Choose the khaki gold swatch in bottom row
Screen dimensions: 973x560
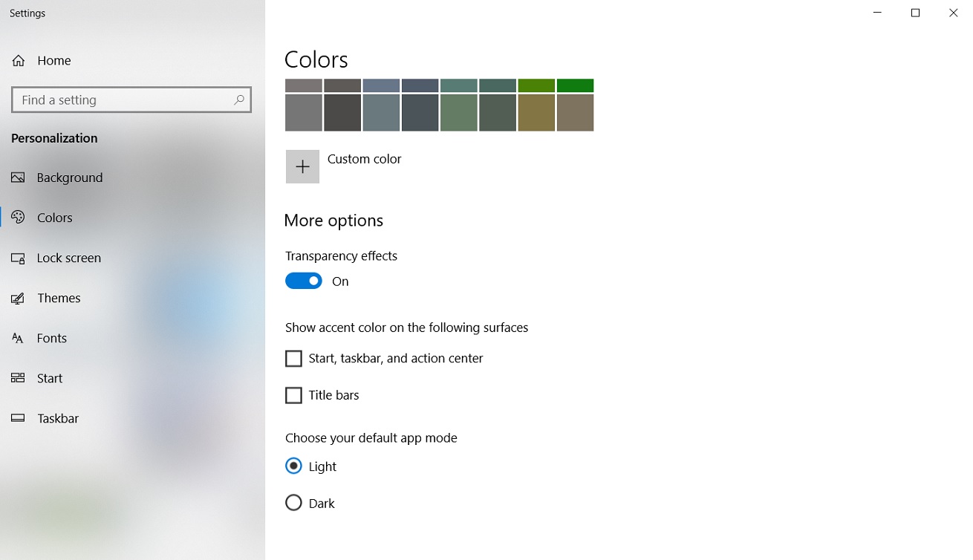click(536, 112)
